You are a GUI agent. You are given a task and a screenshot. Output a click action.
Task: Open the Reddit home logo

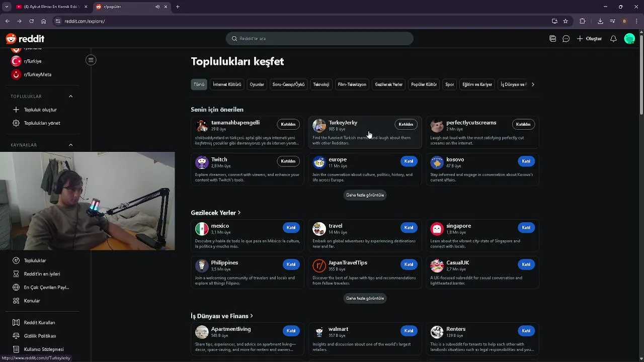(x=25, y=39)
